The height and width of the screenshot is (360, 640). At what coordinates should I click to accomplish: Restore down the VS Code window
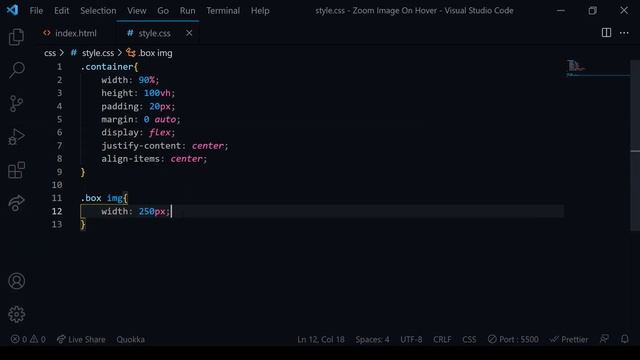(x=592, y=11)
